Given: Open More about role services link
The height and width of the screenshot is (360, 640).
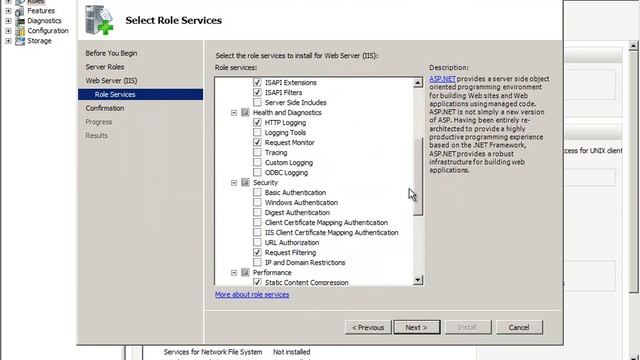Looking at the screenshot, I should [252, 295].
